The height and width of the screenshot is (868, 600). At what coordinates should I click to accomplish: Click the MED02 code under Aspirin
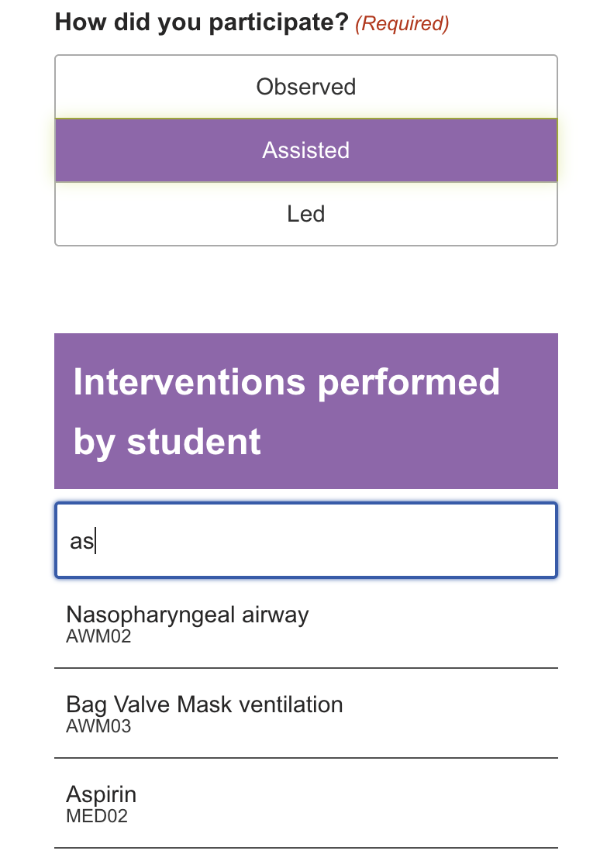(x=97, y=816)
